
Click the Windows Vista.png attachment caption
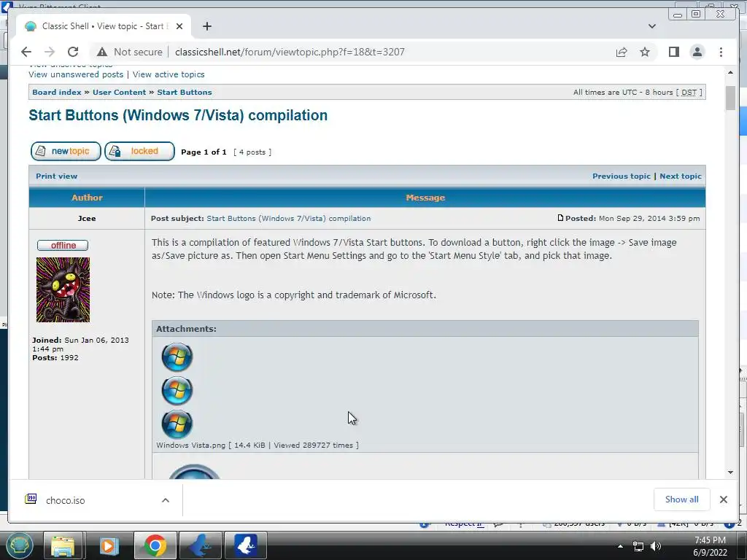point(258,446)
